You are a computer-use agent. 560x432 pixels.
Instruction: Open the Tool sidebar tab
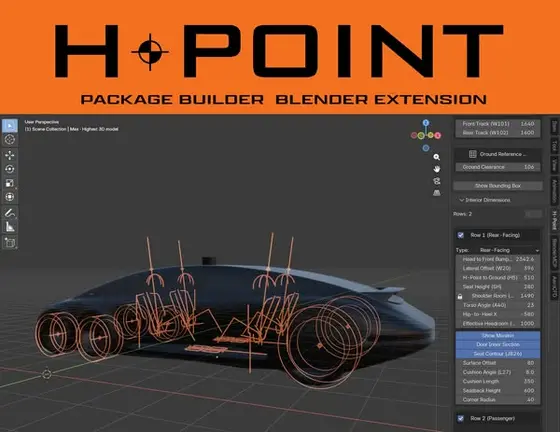tap(554, 146)
